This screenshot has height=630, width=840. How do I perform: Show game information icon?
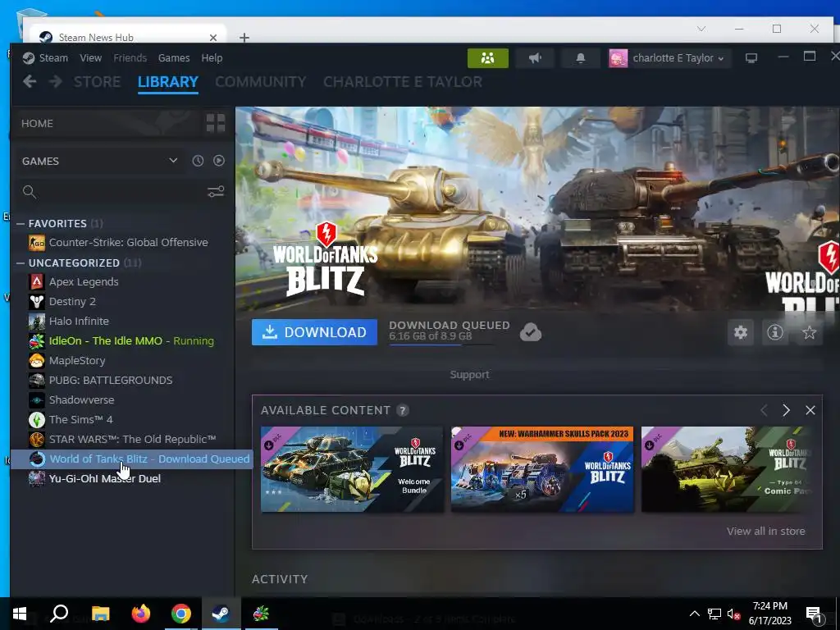coord(774,333)
